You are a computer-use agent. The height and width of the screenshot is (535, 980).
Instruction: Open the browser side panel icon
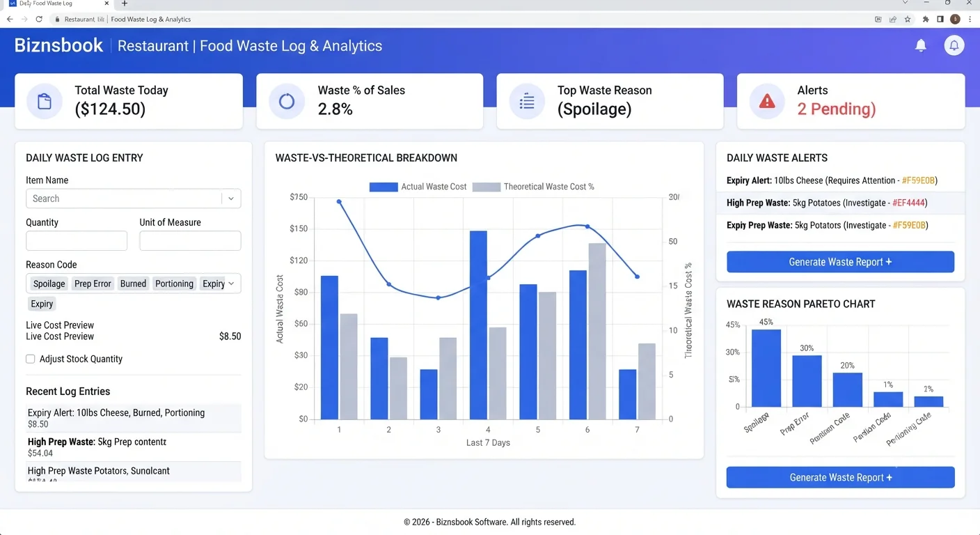coord(940,20)
